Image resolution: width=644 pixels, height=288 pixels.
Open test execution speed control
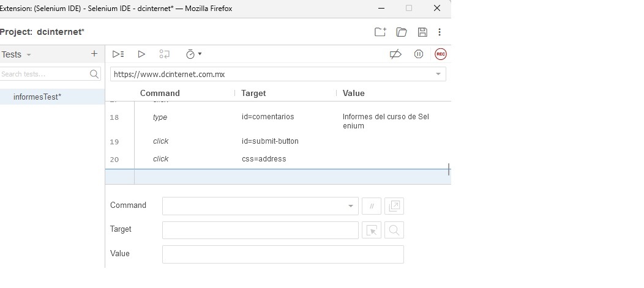[193, 54]
